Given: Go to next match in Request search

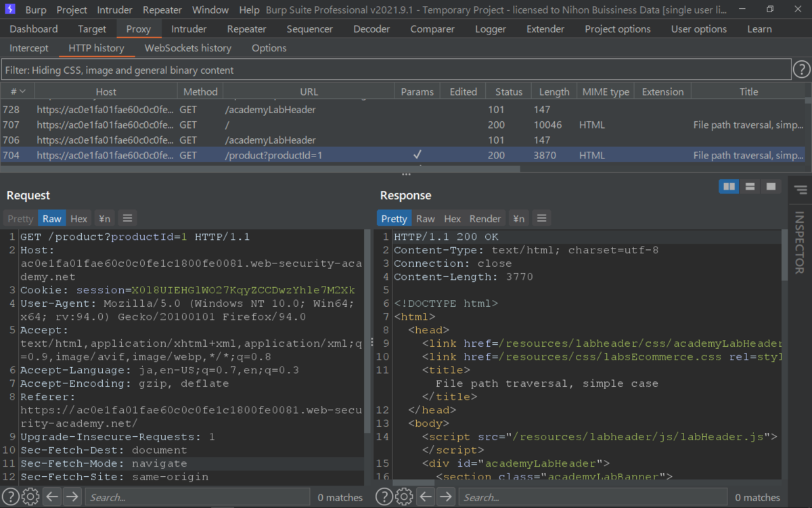Looking at the screenshot, I should pyautogui.click(x=72, y=497).
